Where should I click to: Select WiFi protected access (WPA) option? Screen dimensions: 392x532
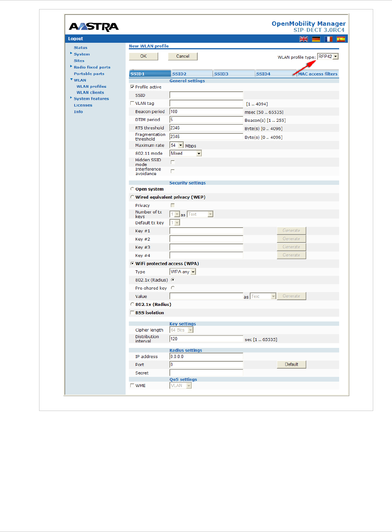pyautogui.click(x=132, y=263)
